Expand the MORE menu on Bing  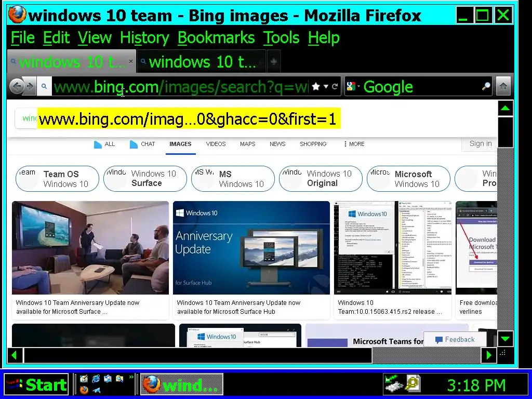(x=354, y=144)
